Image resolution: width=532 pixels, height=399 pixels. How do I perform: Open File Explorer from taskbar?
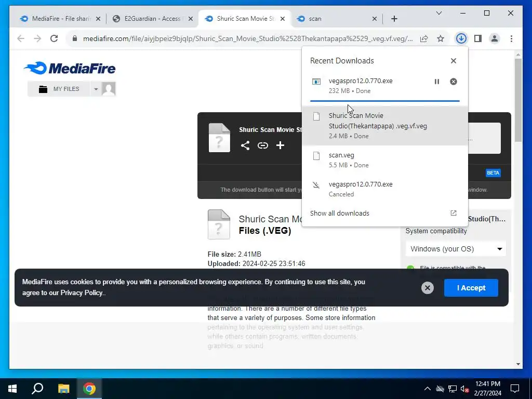(63, 389)
